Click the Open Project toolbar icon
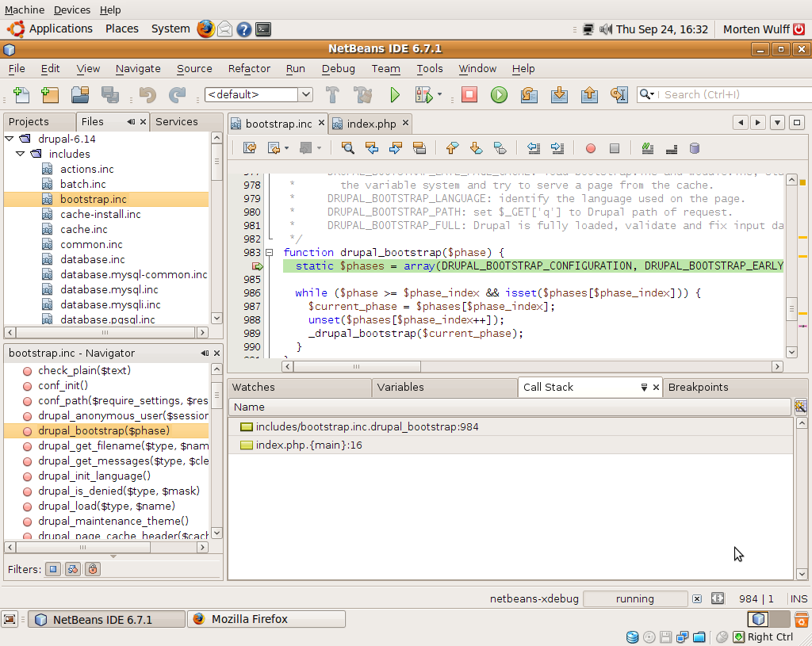812x646 pixels. click(x=80, y=95)
